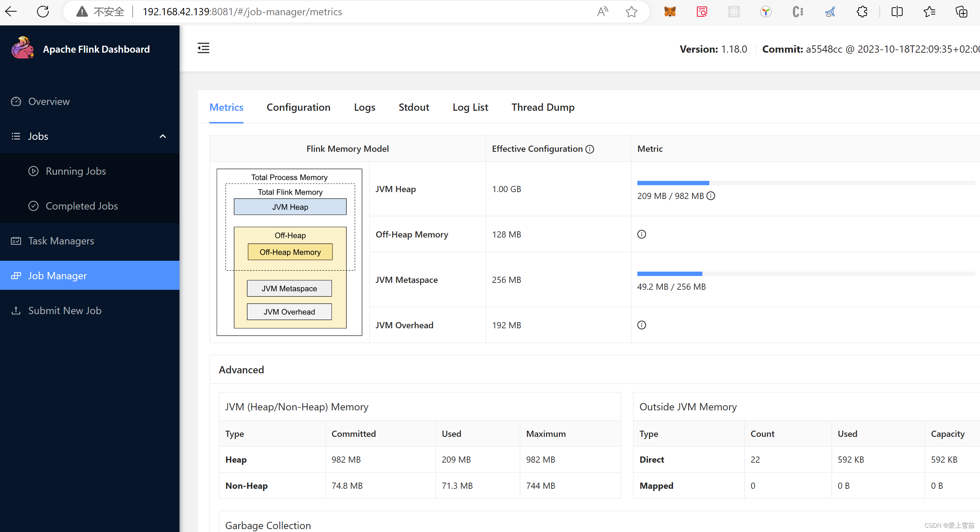Open React Developer Tools extension
The width and height of the screenshot is (980, 532).
point(734,11)
